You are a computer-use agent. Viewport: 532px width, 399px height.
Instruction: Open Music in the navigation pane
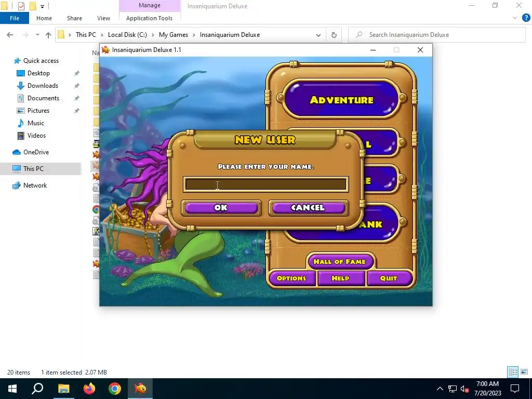[36, 123]
